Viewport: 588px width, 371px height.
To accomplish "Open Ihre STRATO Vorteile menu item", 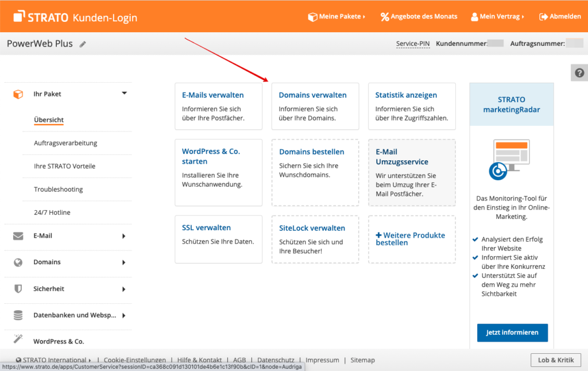I will pyautogui.click(x=64, y=166).
